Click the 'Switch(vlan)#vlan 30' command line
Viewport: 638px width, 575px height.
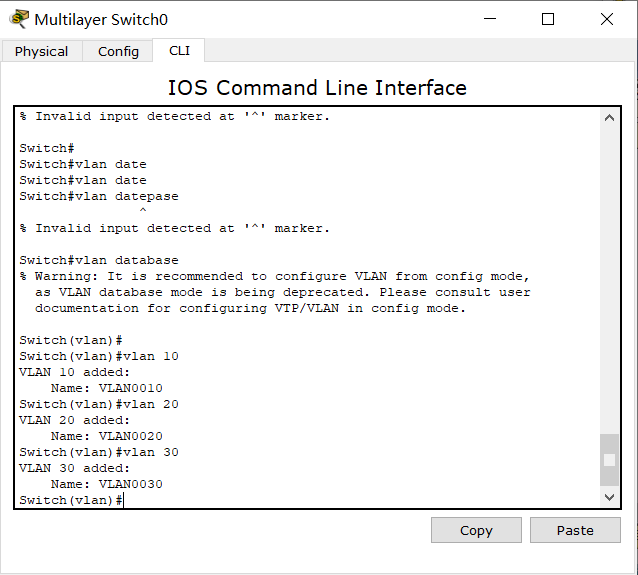[99, 452]
